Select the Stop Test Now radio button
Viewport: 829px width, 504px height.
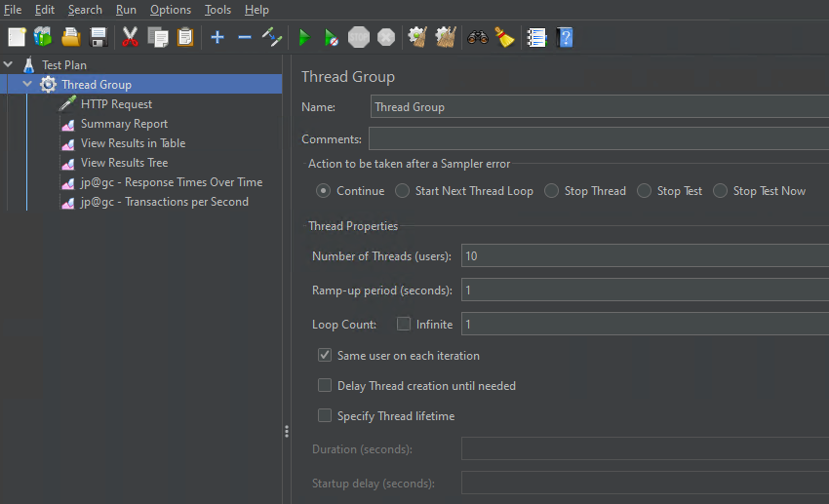click(720, 191)
